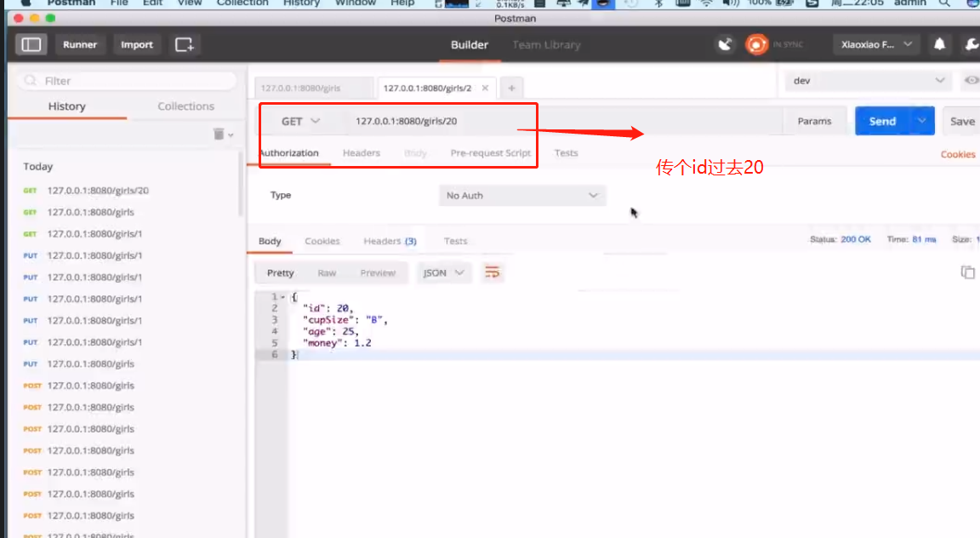Show environment quick look eye icon

click(971, 80)
